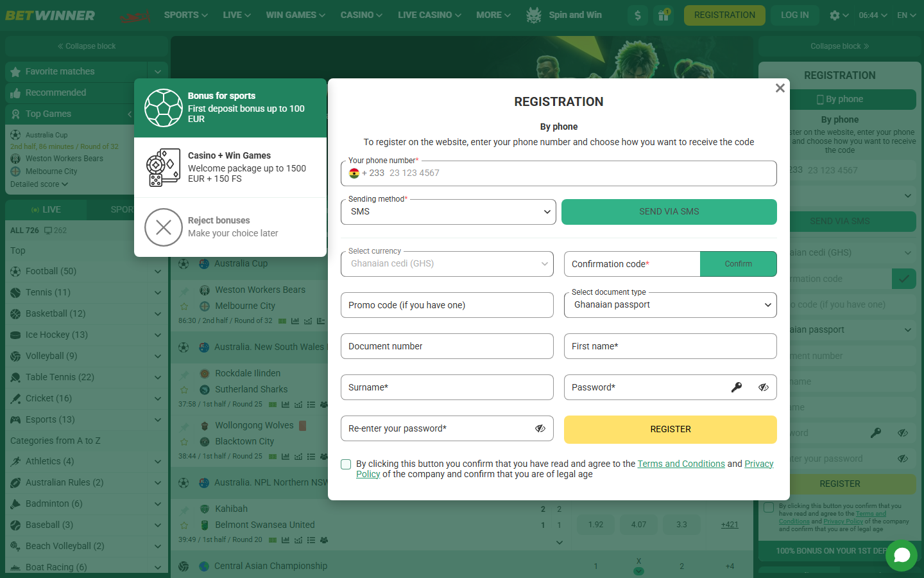
Task: Click the Recommended thumbs-up icon
Action: (15, 93)
